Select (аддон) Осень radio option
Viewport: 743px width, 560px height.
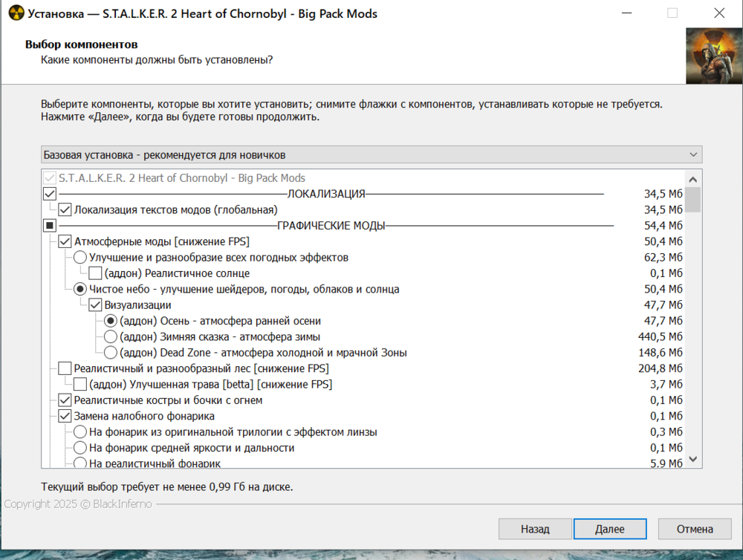tap(111, 321)
